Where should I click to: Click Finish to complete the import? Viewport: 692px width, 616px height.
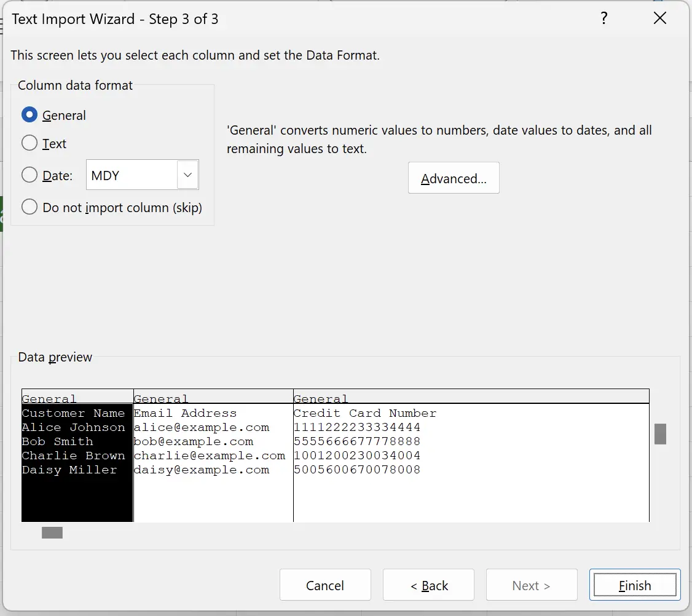(635, 585)
